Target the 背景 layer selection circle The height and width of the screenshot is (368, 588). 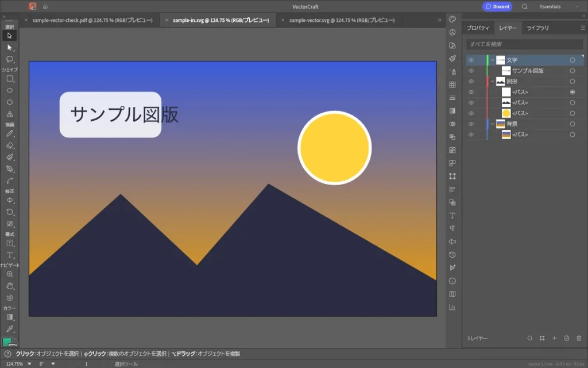pyautogui.click(x=572, y=124)
